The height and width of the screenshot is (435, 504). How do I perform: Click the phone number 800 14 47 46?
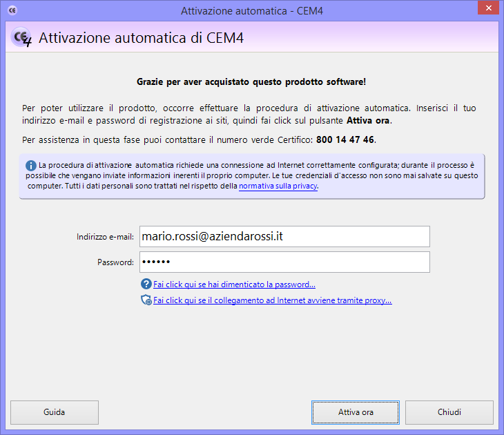click(345, 140)
